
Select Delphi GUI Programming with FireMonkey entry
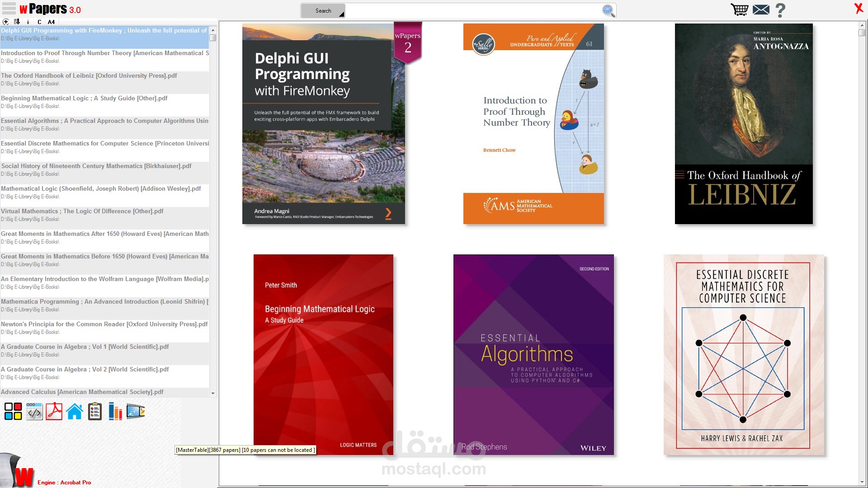[x=104, y=37]
